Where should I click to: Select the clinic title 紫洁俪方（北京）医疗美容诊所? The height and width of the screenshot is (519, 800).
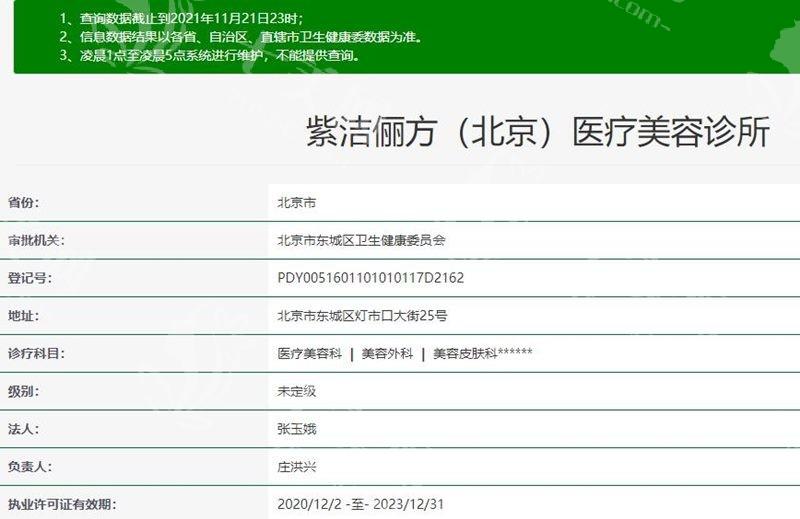[x=538, y=132]
